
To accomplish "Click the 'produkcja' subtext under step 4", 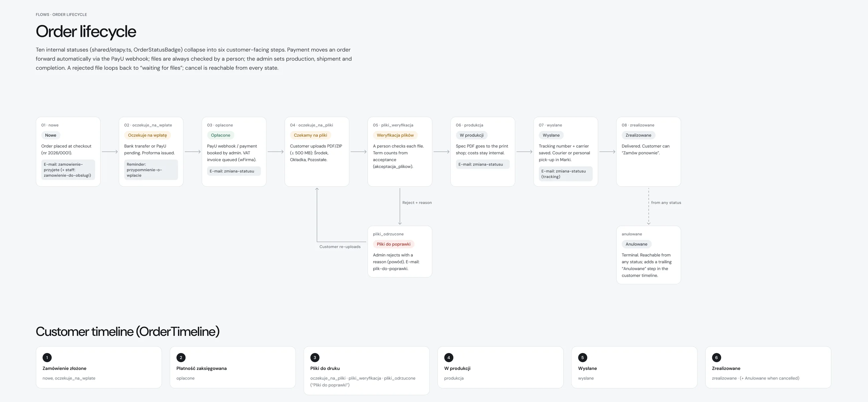I will (x=454, y=378).
